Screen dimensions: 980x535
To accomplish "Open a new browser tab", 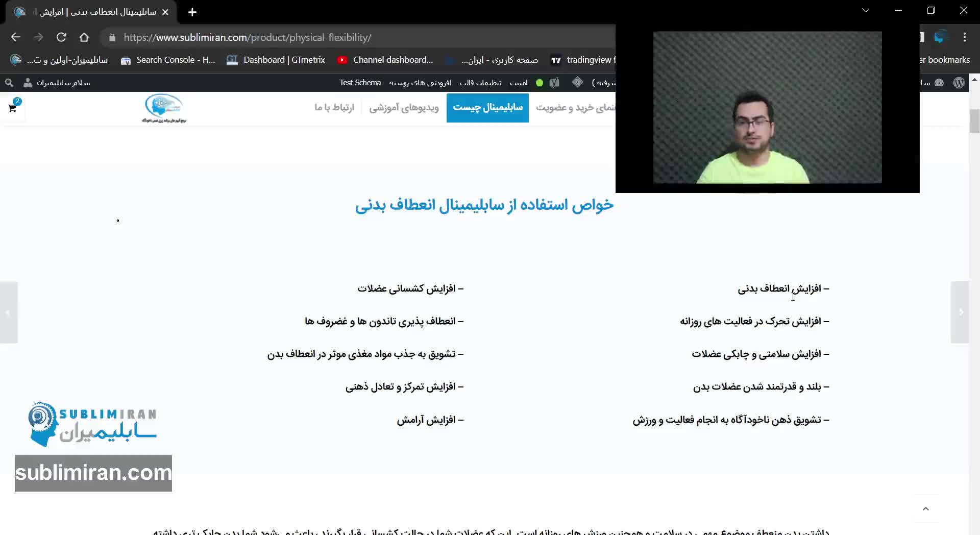I will coord(192,12).
